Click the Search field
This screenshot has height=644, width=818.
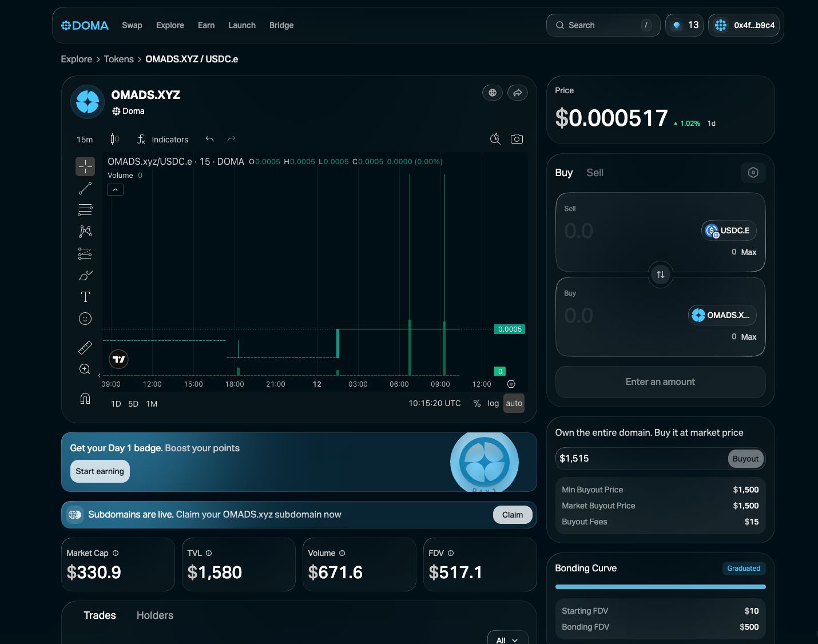pyautogui.click(x=603, y=25)
